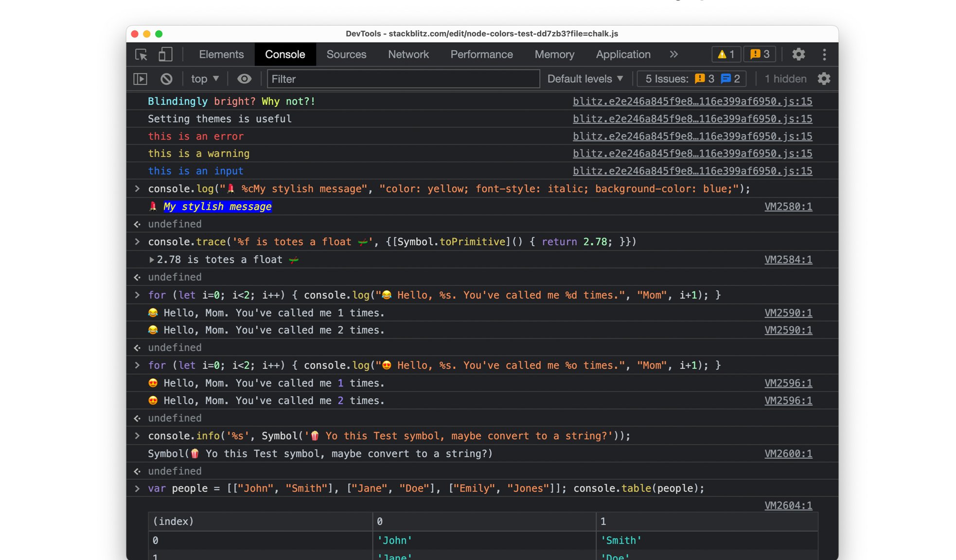Click the orange issues badge showing 3
Image resolution: width=956 pixels, height=560 pixels.
pyautogui.click(x=760, y=54)
